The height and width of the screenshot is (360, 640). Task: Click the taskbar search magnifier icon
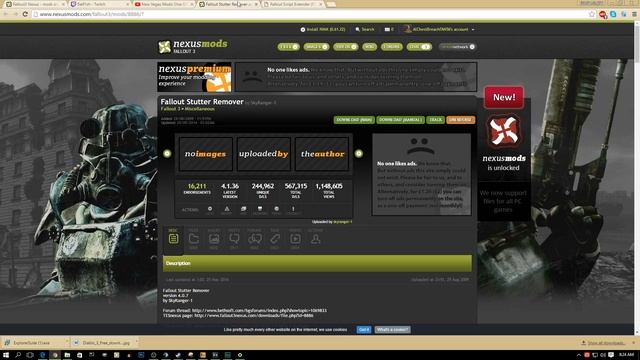(x=18, y=355)
